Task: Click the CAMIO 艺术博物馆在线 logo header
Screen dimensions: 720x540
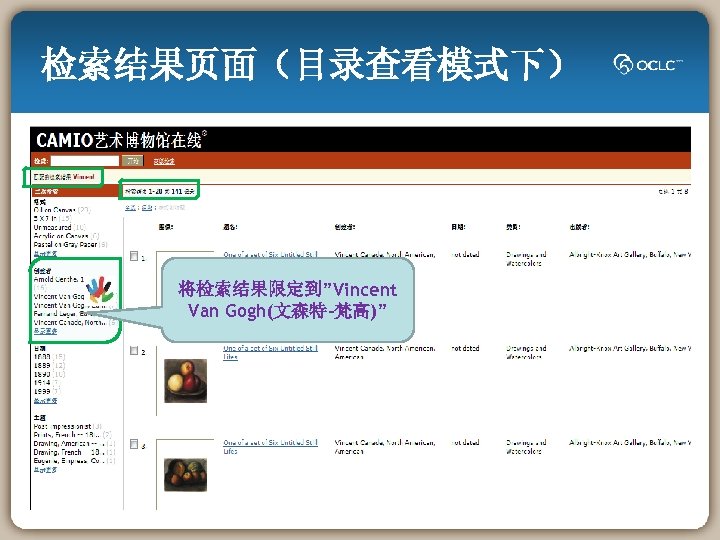Action: [122, 140]
